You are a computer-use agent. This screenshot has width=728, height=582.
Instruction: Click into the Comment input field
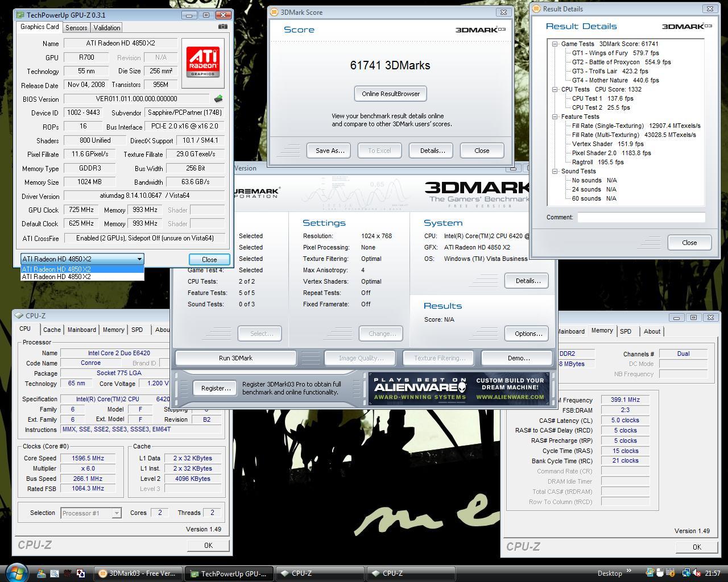[641, 217]
